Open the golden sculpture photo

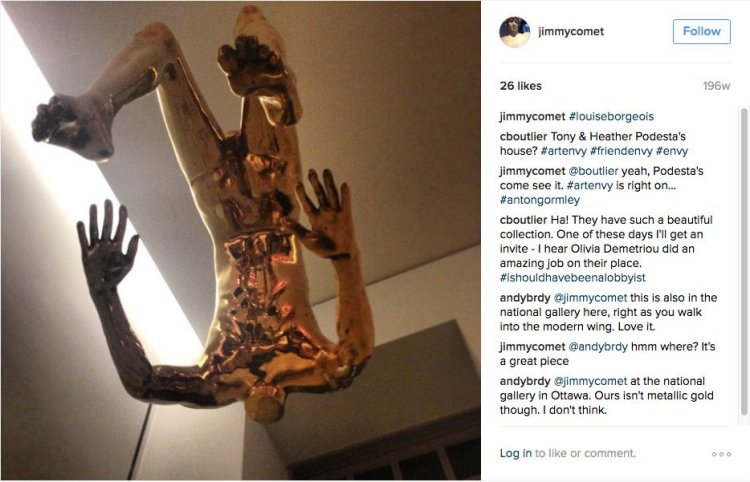(241, 241)
